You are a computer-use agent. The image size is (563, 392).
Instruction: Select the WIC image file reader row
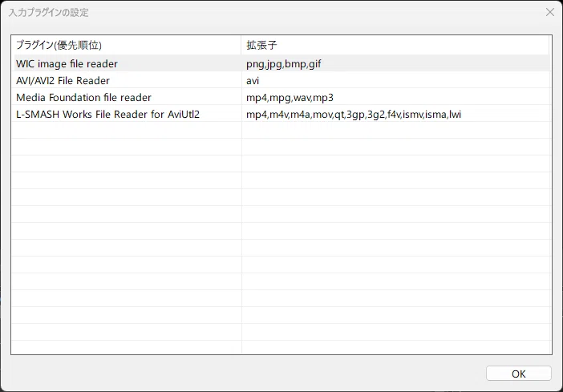tap(281, 63)
